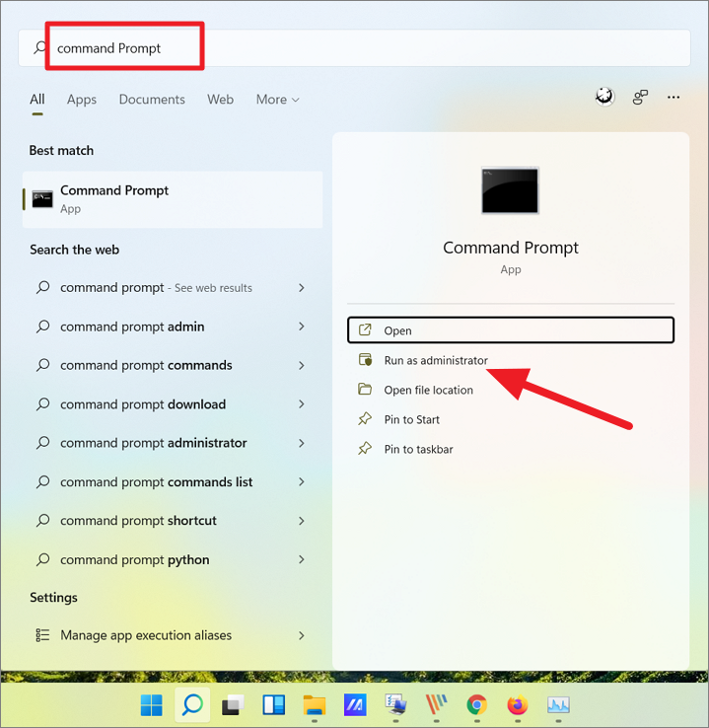Open the blue slash-logo app on taskbar
Image resolution: width=709 pixels, height=728 pixels.
(355, 705)
